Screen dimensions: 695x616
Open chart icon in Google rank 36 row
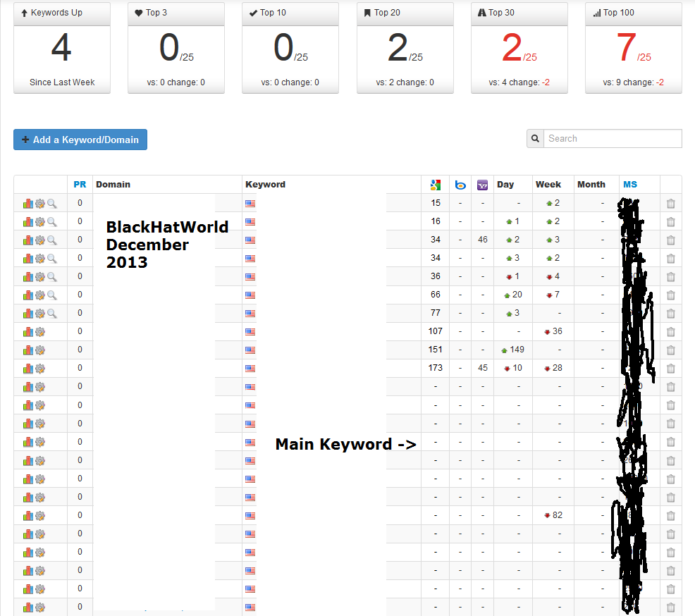pos(28,277)
